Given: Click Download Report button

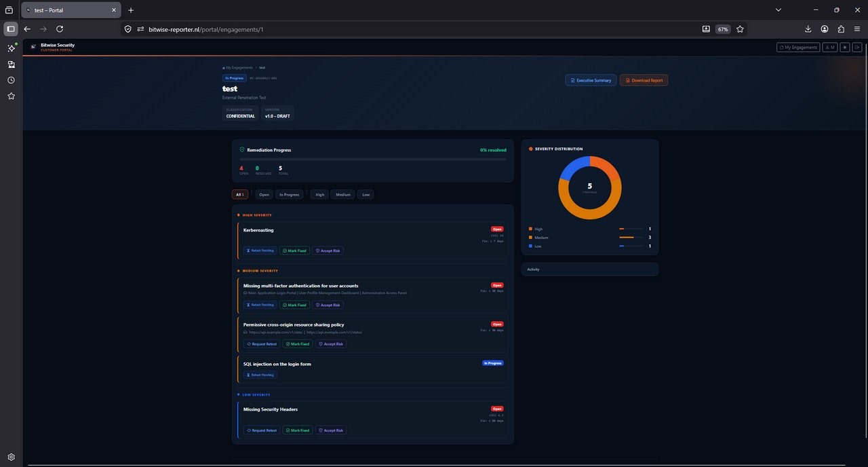Looking at the screenshot, I should pos(644,80).
